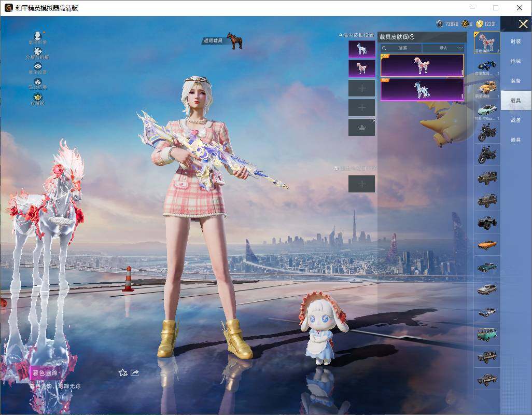Select the silver sedan thumbnail
Image resolution: width=532 pixels, height=415 pixels.
coord(487,289)
